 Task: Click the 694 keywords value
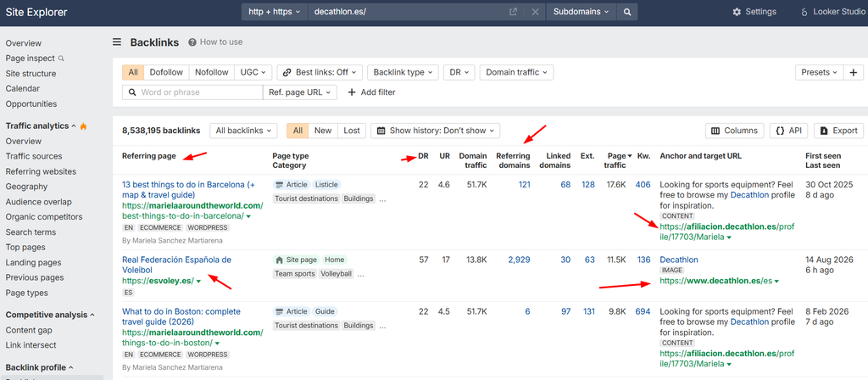[643, 312]
